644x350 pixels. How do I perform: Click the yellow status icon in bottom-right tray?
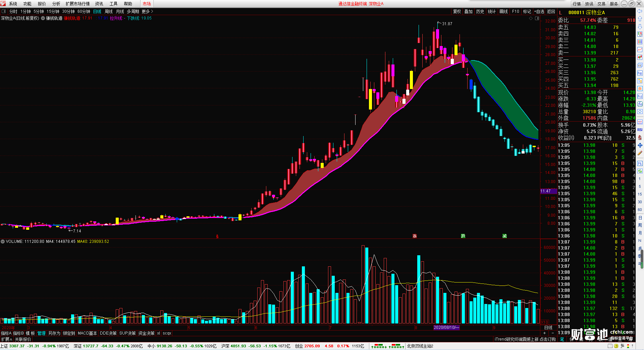click(616, 346)
